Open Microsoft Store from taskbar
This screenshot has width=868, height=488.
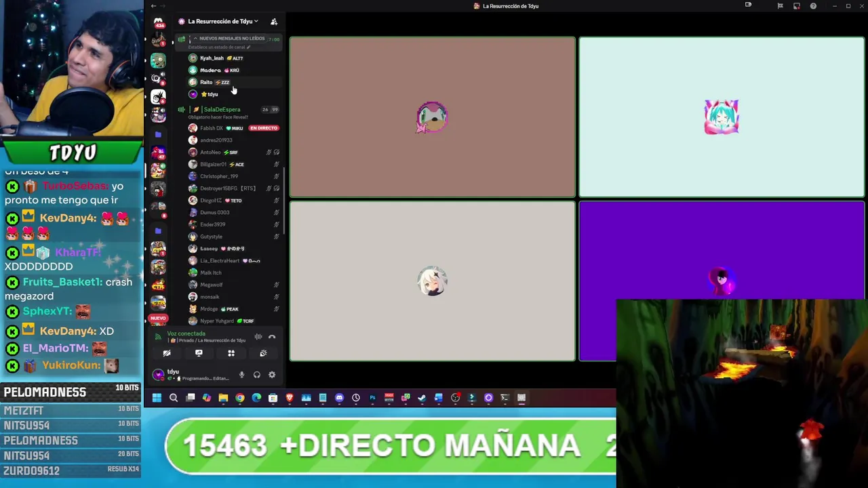point(273,398)
